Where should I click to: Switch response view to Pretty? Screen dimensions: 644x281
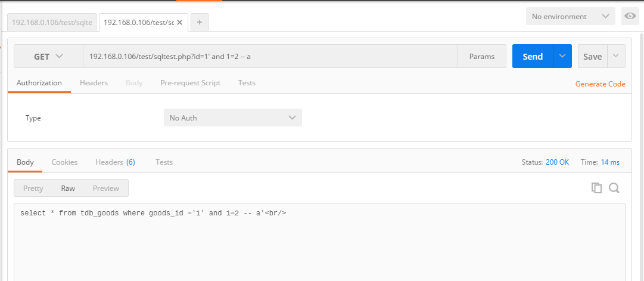33,188
